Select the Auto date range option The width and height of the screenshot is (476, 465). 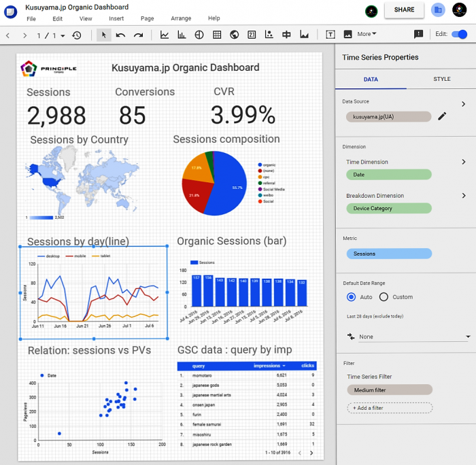click(351, 297)
